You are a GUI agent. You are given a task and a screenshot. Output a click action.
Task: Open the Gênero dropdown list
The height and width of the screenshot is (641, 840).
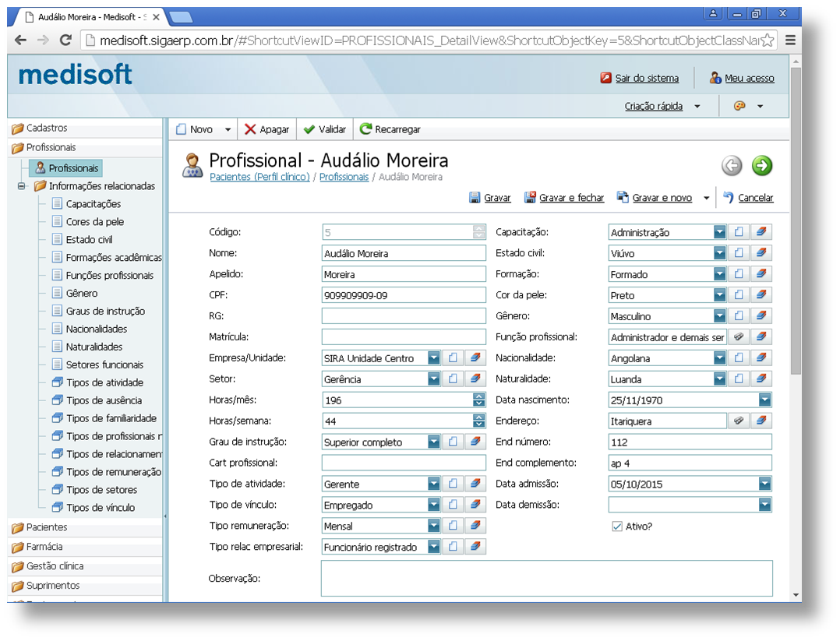[x=719, y=316]
